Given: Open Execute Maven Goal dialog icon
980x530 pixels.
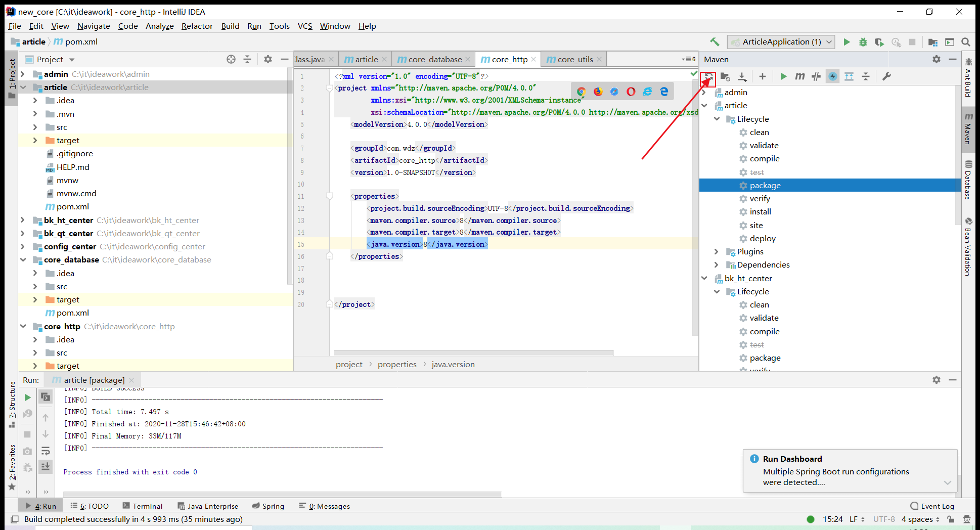Looking at the screenshot, I should tap(799, 77).
